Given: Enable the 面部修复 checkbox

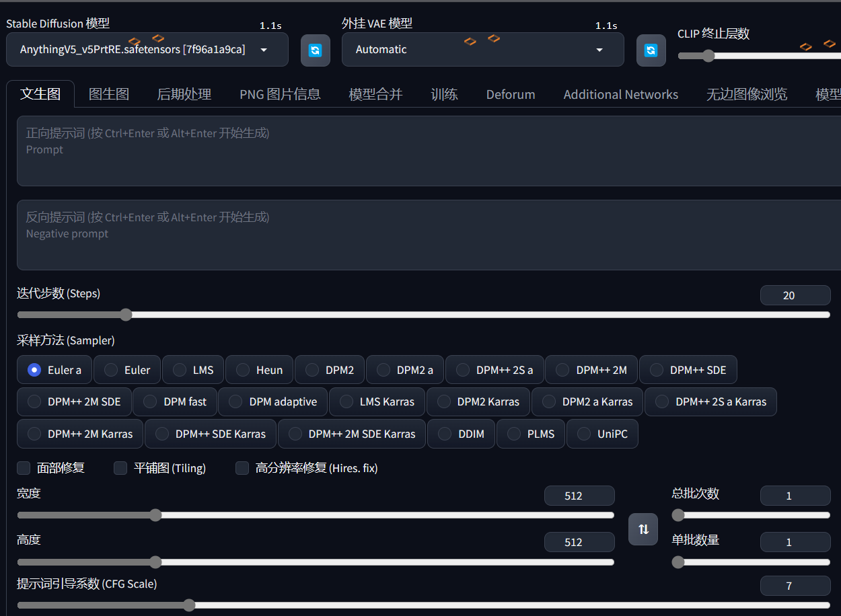Looking at the screenshot, I should [24, 468].
